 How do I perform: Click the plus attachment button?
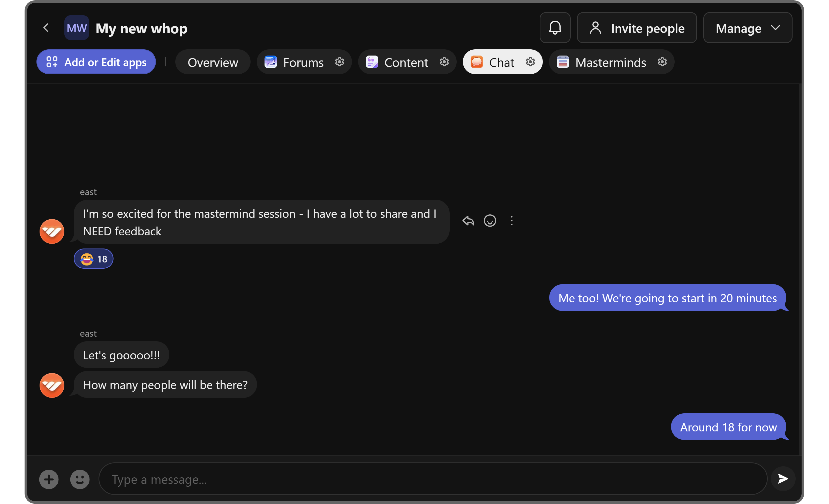pyautogui.click(x=49, y=479)
